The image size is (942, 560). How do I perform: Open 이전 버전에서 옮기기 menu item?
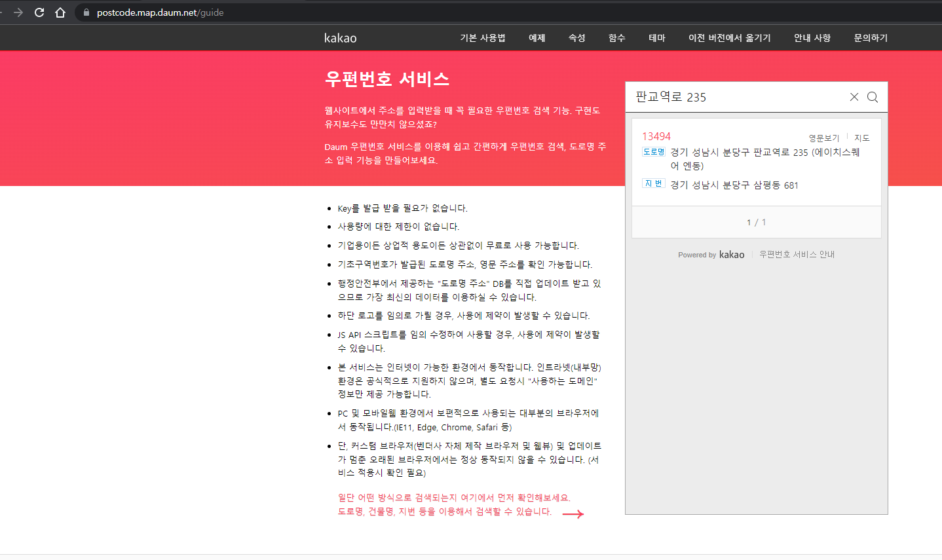(x=730, y=38)
